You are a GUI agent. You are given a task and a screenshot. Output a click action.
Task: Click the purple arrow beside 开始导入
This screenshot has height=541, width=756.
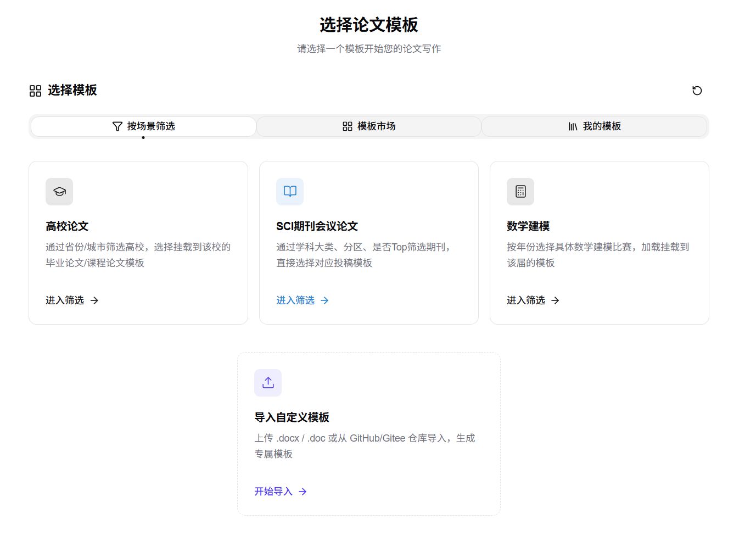click(x=303, y=492)
